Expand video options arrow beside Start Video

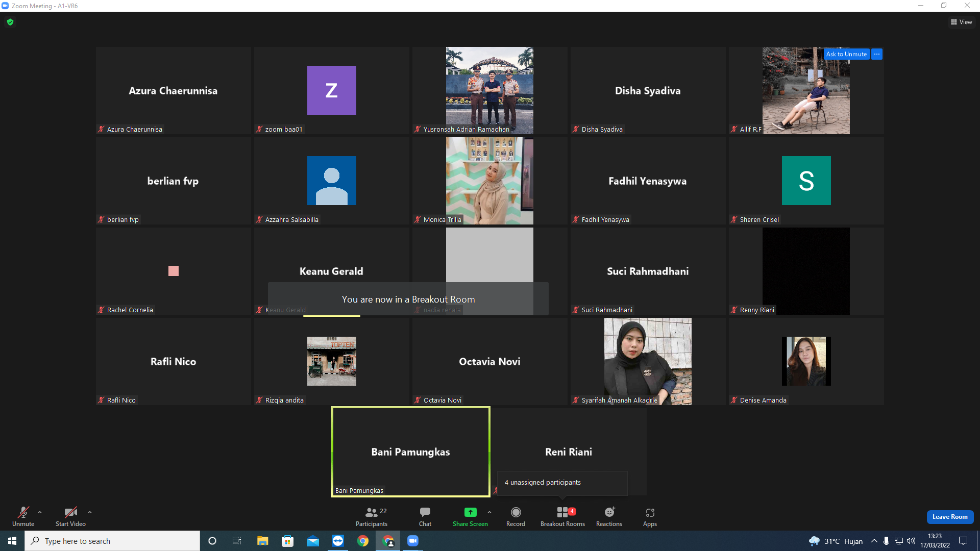pos(90,512)
